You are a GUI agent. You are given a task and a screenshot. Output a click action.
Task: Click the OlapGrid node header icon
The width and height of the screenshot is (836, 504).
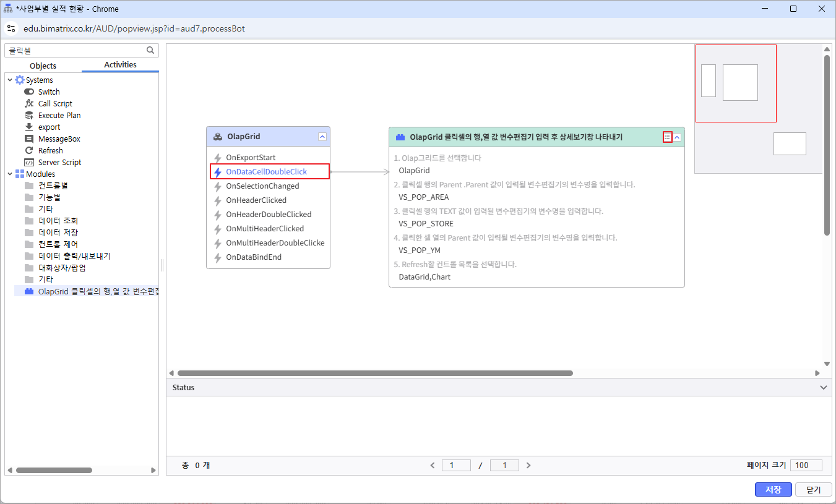pyautogui.click(x=218, y=137)
